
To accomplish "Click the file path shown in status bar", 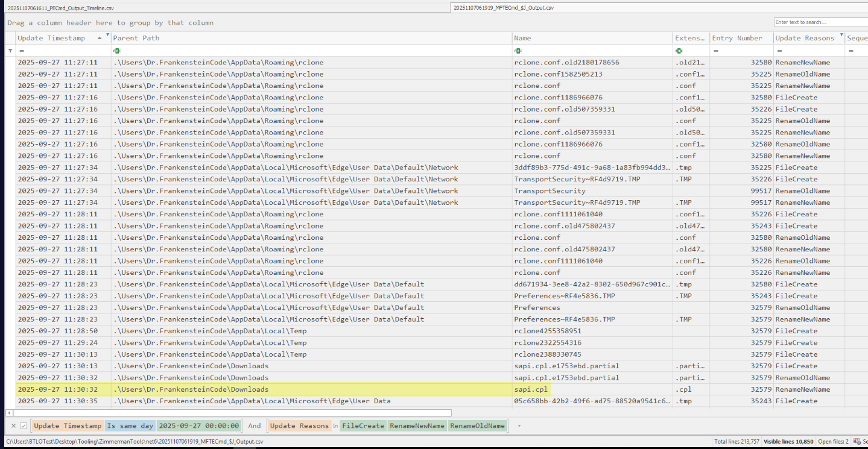I will tap(135, 442).
